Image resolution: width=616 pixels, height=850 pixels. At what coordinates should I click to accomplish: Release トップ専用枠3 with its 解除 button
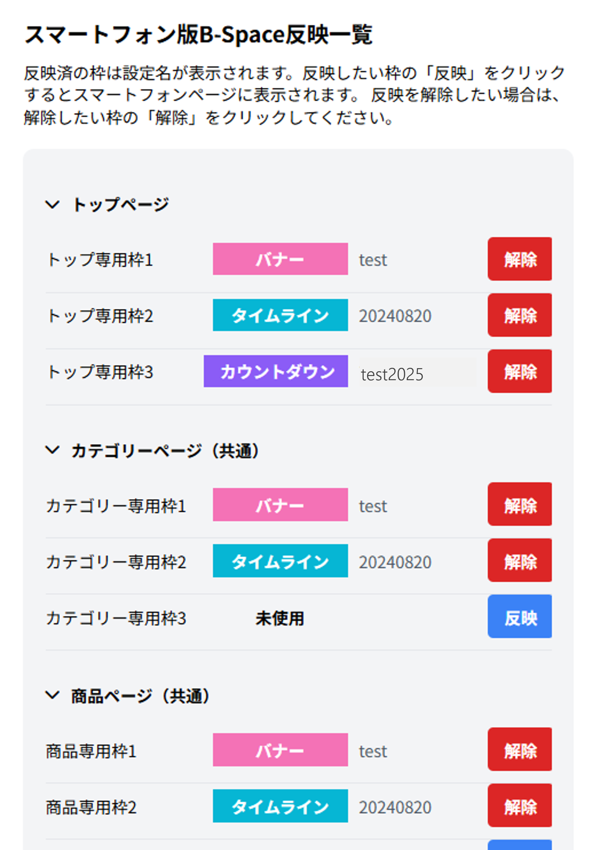[x=519, y=371]
